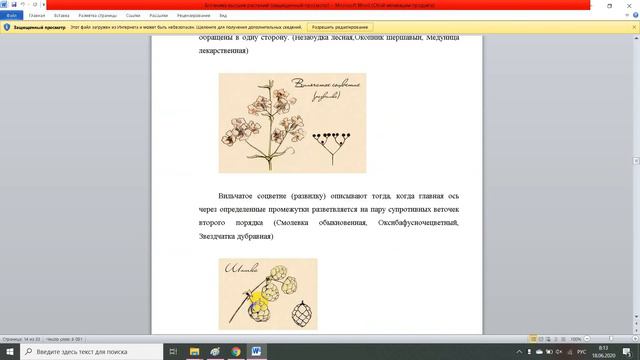The width and height of the screenshot is (640, 360).
Task: Open the Рассылки ribbon tab
Action: 158,16
